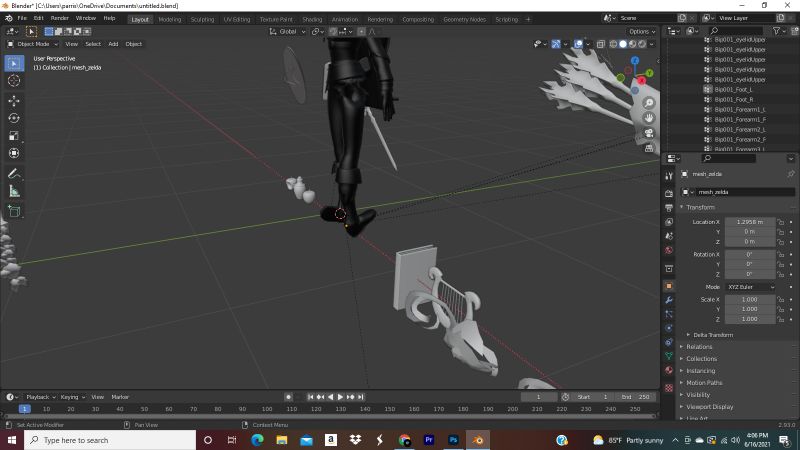This screenshot has height=450, width=800.
Task: Switch to the Sculpting workspace tab
Action: coord(202,19)
